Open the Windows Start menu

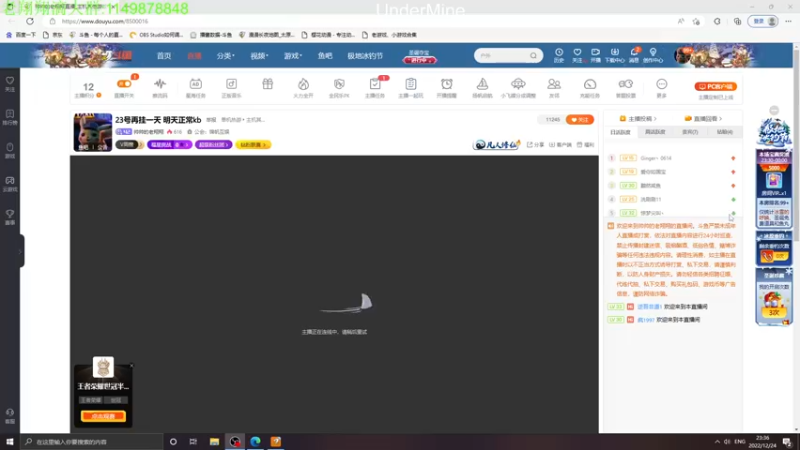point(10,442)
